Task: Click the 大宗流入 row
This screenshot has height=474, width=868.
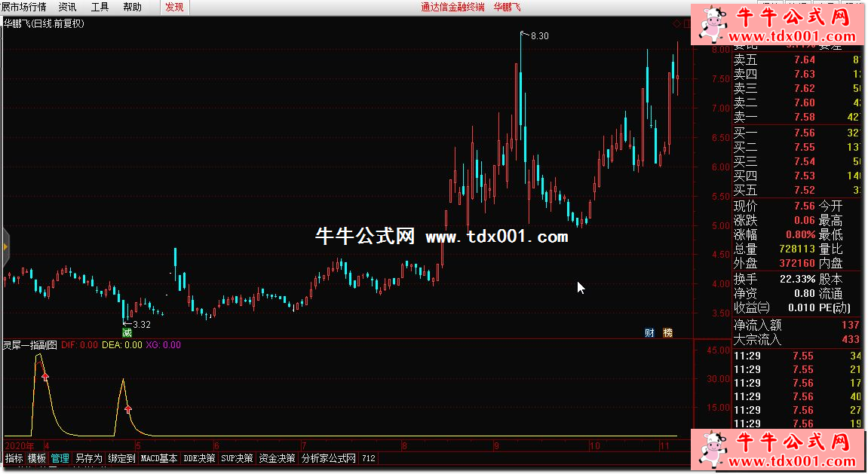Action: (797, 339)
